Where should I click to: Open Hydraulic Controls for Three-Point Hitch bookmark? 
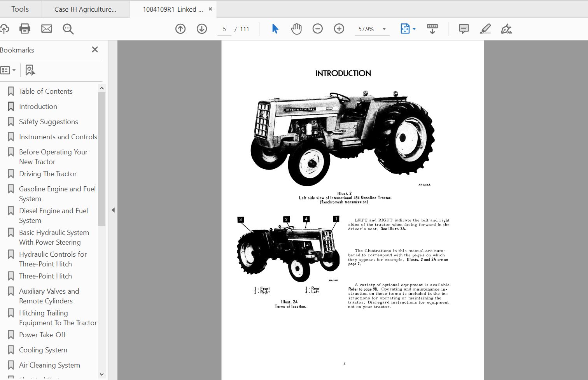point(52,259)
